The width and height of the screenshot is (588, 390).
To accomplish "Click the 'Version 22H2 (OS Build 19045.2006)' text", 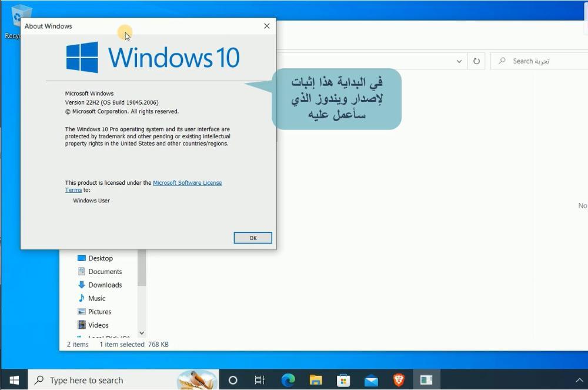I will click(x=112, y=102).
